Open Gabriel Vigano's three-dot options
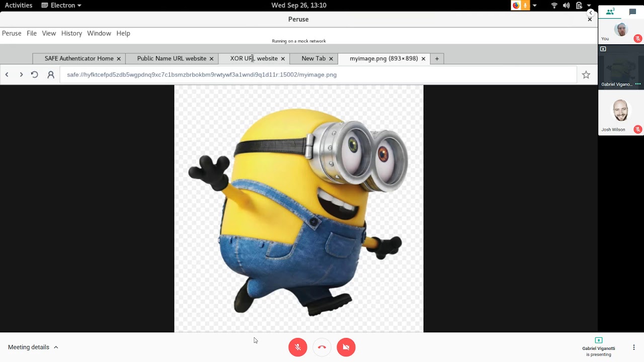This screenshot has width=644, height=362. 638,84
